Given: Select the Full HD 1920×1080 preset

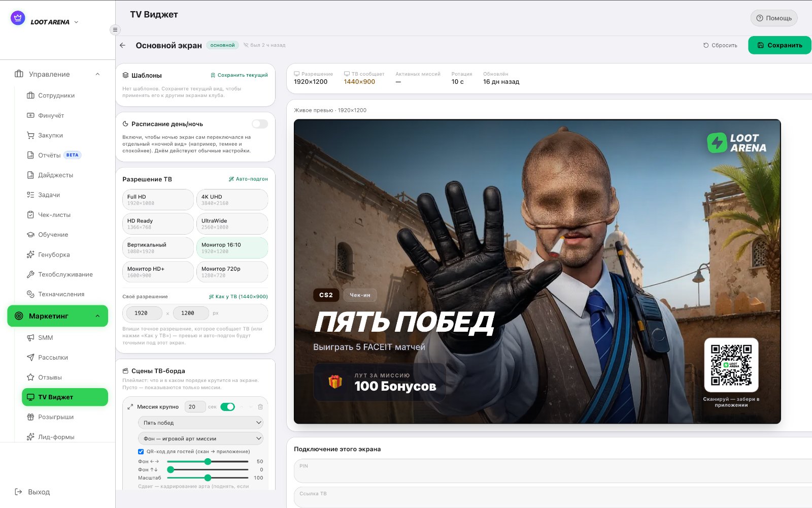Looking at the screenshot, I should (158, 200).
